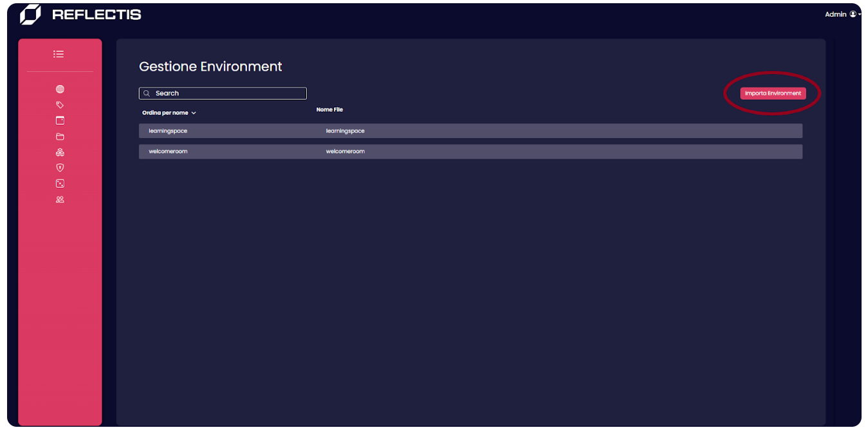The width and height of the screenshot is (868, 430).
Task: Open the Ordina per nome sort dropdown
Action: [169, 113]
